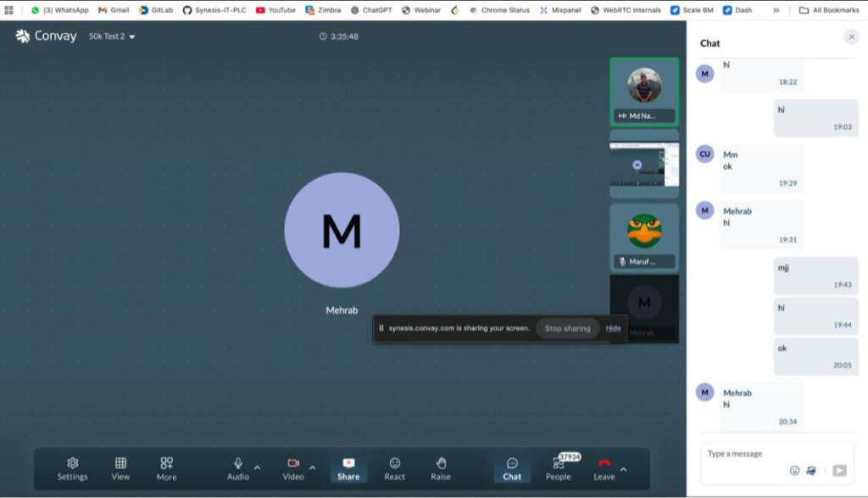Viewport: 868px width, 498px height.
Task: Open the Settings gear in toolbar
Action: point(72,467)
